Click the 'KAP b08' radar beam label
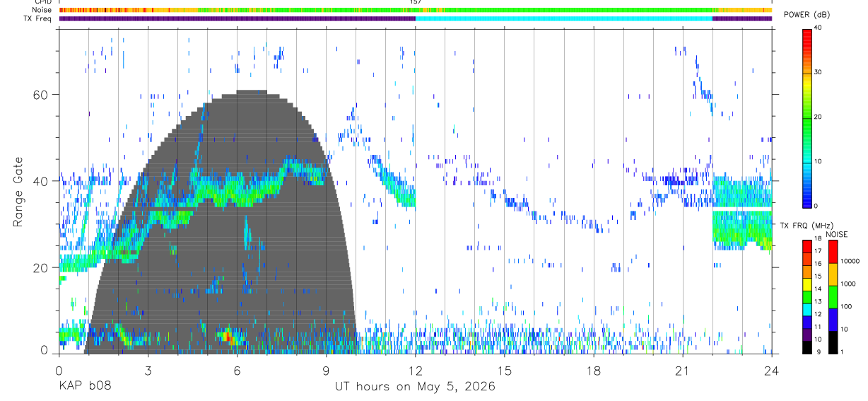Screen dimensions: 868x401 point(84,387)
